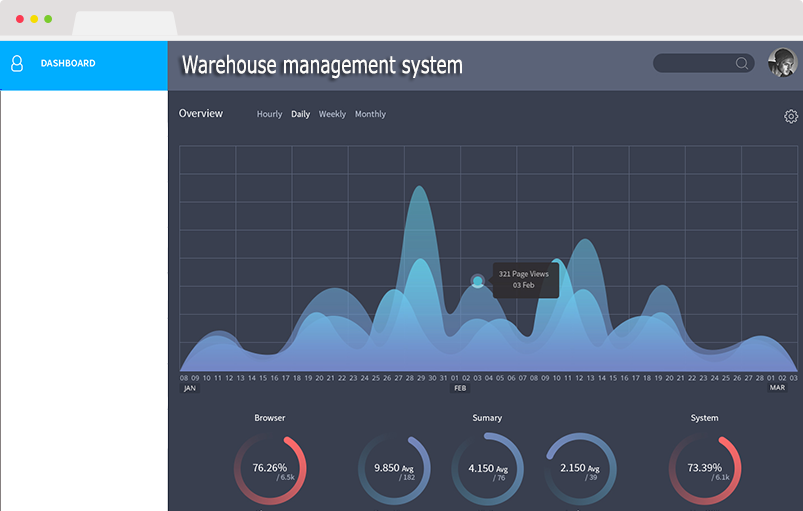Switch to the Hourly view
This screenshot has height=511, width=803.
point(269,114)
